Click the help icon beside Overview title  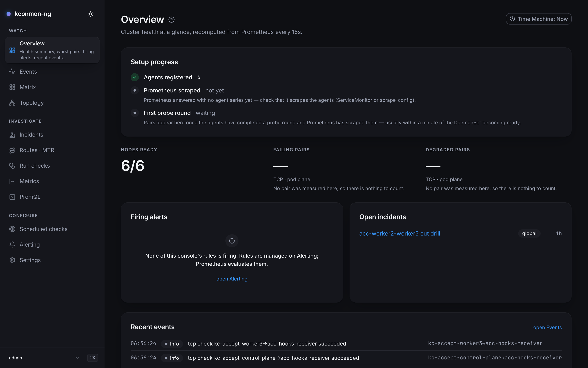point(171,20)
